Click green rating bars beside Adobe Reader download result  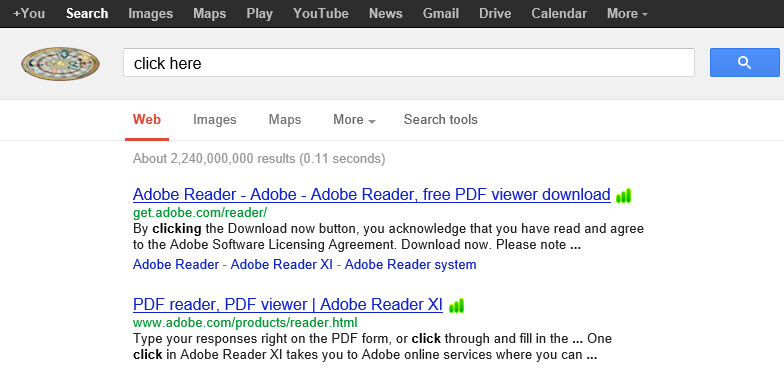tap(624, 196)
